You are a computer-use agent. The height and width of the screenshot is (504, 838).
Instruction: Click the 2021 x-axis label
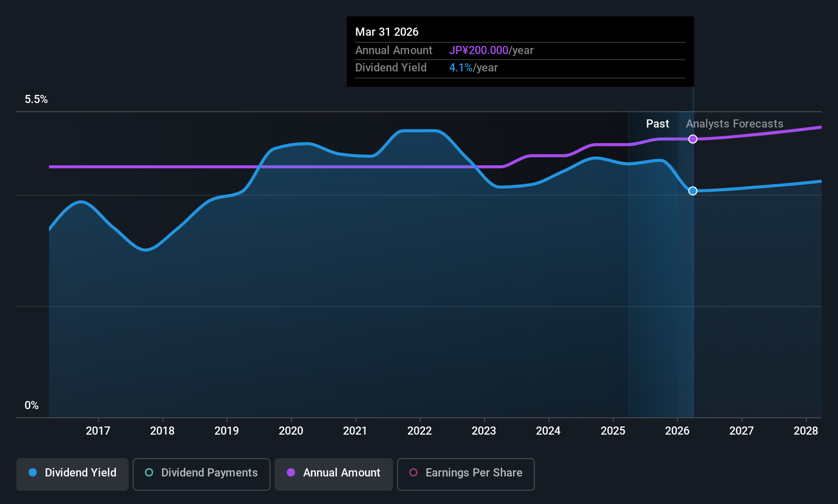tap(355, 431)
